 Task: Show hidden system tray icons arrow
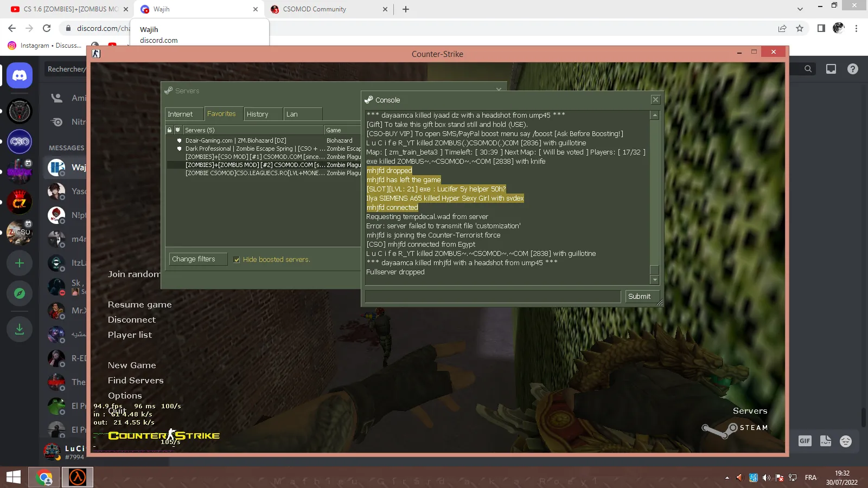tap(727, 478)
